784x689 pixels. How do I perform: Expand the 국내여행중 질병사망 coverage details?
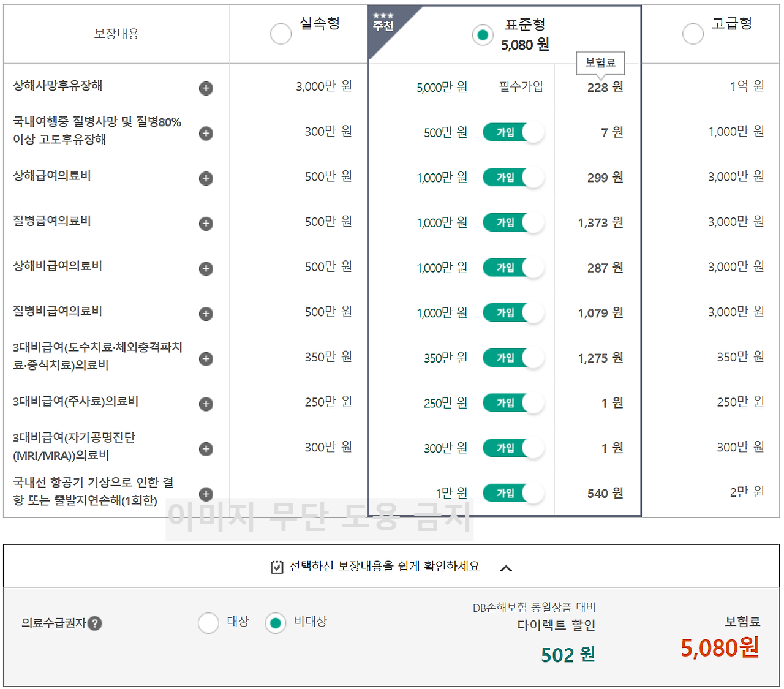(206, 133)
